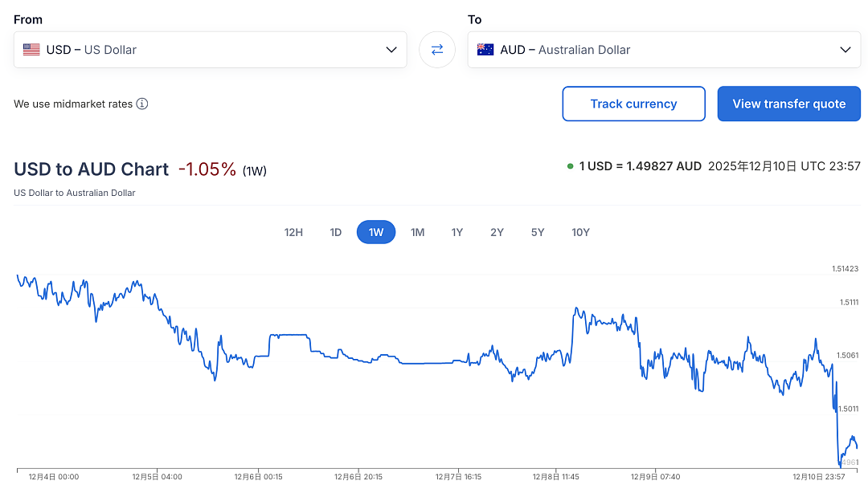Swap the From and To currencies
The height and width of the screenshot is (485, 868).
tap(436, 50)
